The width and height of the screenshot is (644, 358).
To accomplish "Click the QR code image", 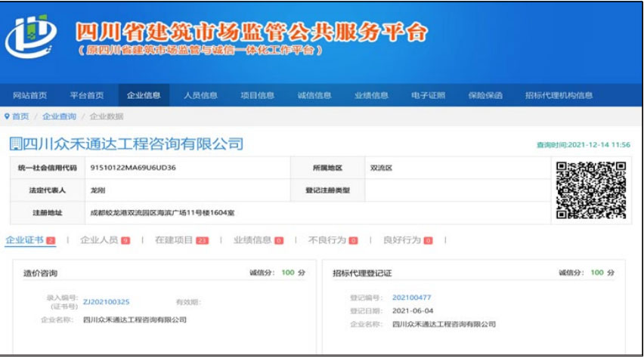I will point(590,190).
